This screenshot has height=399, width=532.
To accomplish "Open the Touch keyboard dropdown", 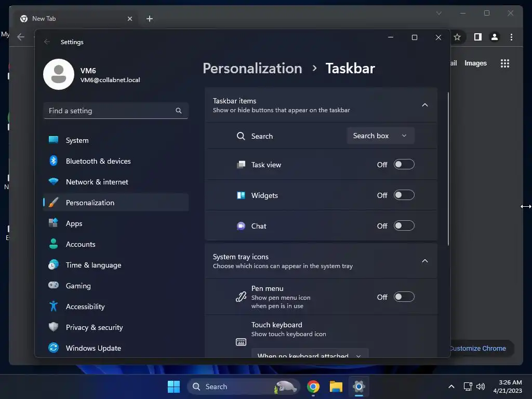I will [x=310, y=353].
